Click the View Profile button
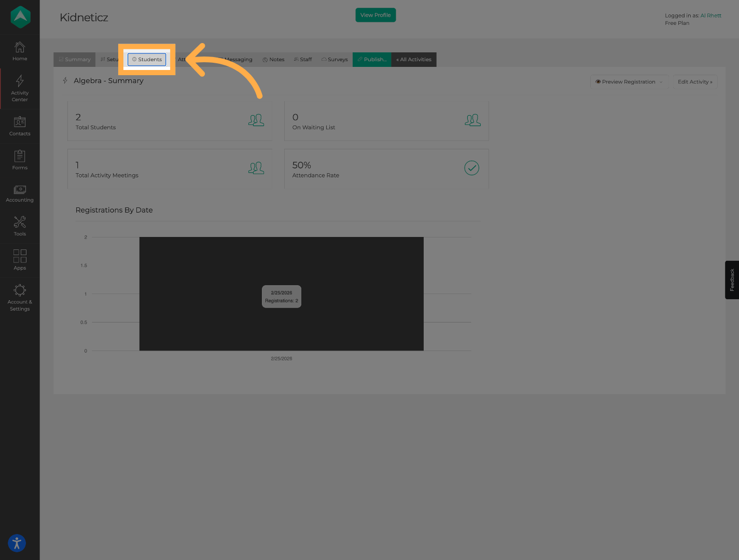The image size is (739, 560). 375,15
